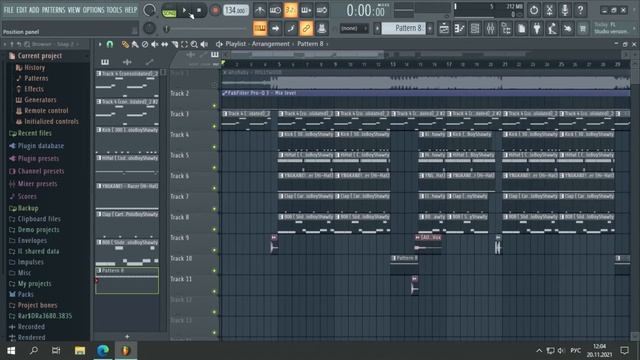Screen dimensions: 640x360
Task: Select the Playlist Select tool
Action: click(184, 44)
